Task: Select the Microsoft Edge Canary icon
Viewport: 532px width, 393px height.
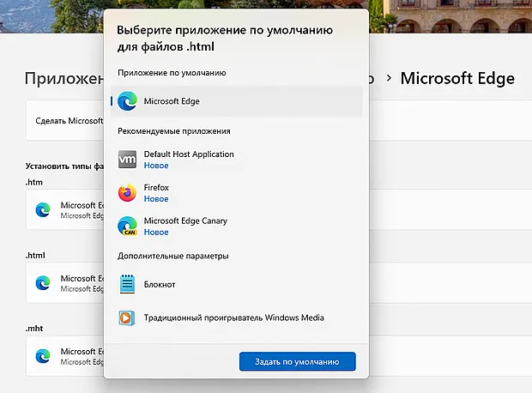Action: click(127, 226)
